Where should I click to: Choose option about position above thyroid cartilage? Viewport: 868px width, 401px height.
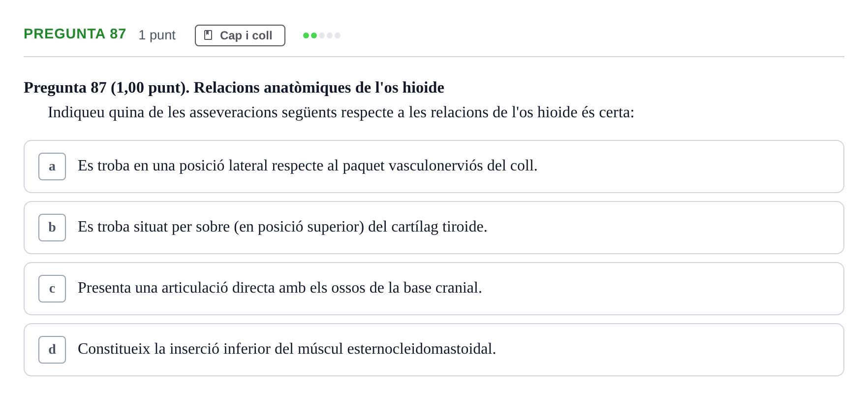(x=434, y=228)
